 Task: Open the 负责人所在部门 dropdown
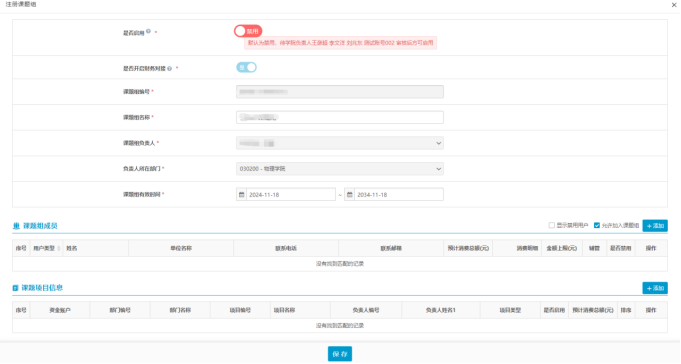(340, 169)
